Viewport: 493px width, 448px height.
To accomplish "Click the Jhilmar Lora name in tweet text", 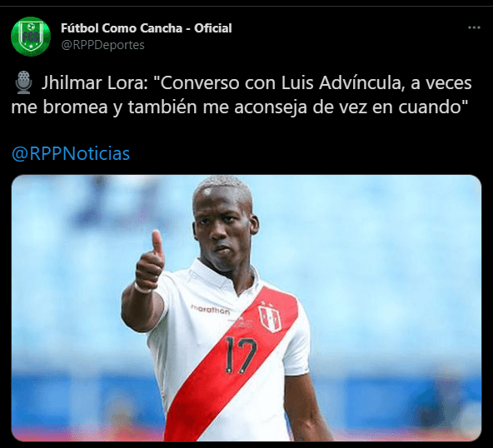I will 95,83.
